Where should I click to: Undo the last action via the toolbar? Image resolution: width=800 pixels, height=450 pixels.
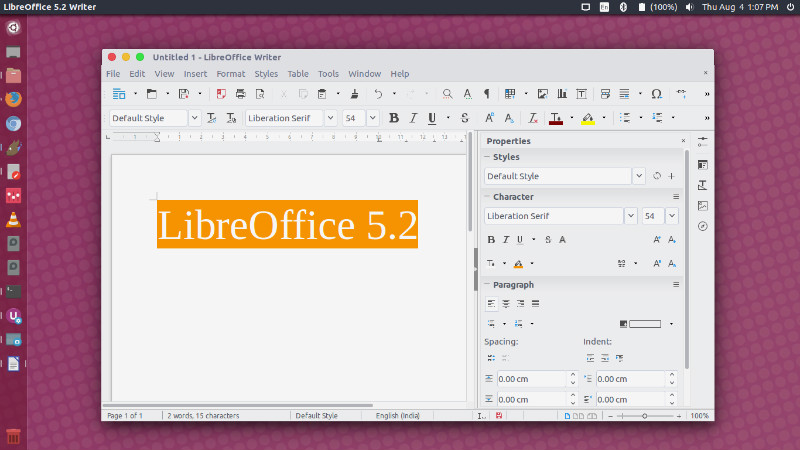point(378,94)
